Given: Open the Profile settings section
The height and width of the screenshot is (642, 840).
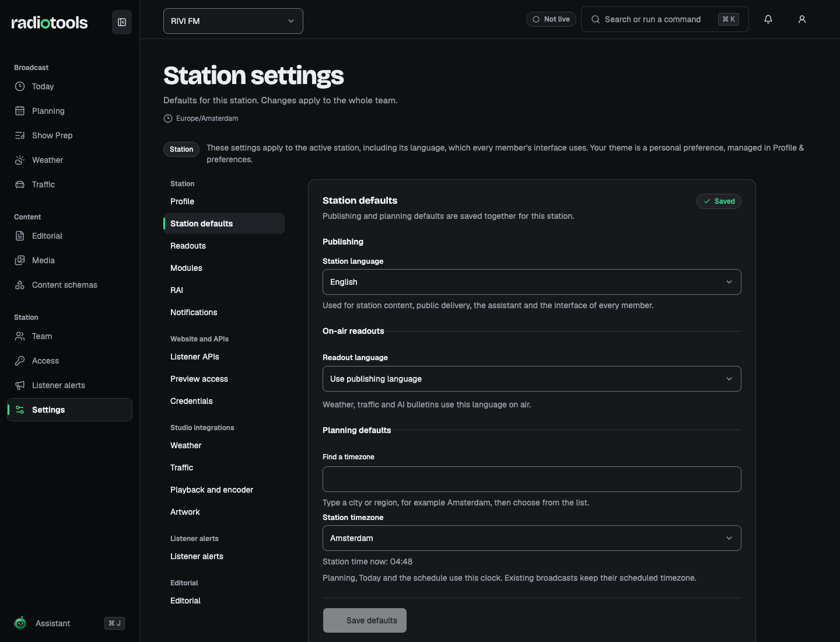Looking at the screenshot, I should (224, 201).
